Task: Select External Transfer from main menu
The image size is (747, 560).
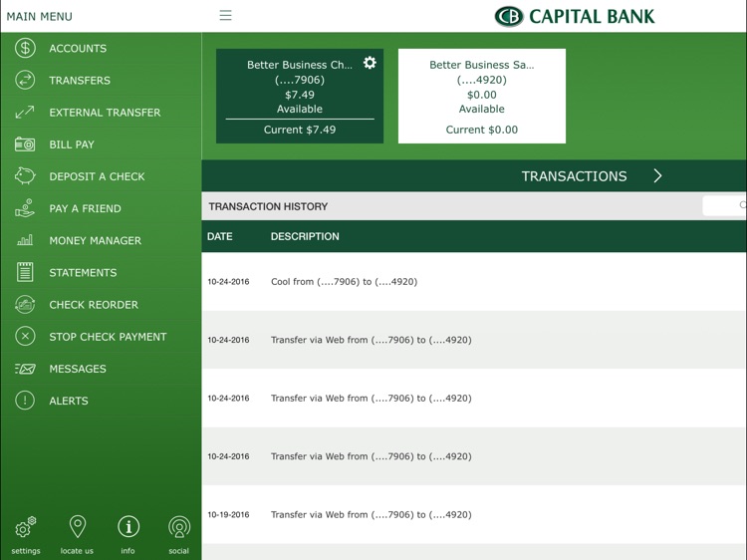Action: [101, 112]
